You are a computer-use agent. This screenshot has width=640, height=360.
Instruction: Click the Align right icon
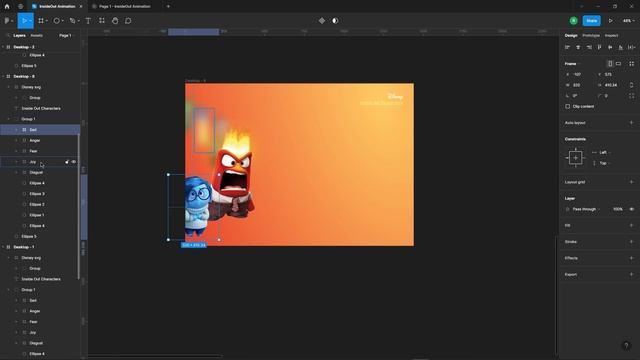(589, 47)
